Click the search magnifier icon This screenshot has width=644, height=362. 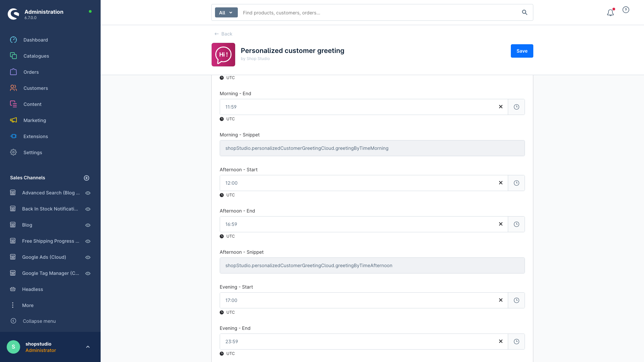525,13
